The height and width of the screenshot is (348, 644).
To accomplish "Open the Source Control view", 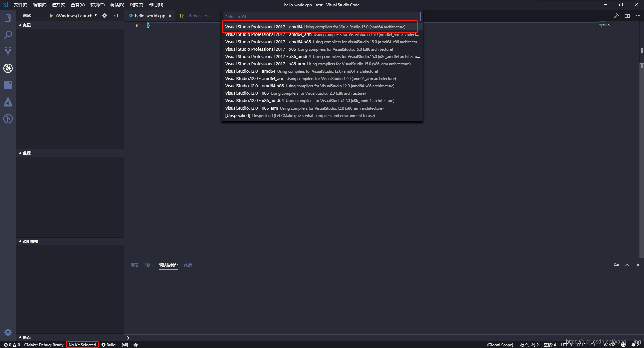I will pos(8,52).
